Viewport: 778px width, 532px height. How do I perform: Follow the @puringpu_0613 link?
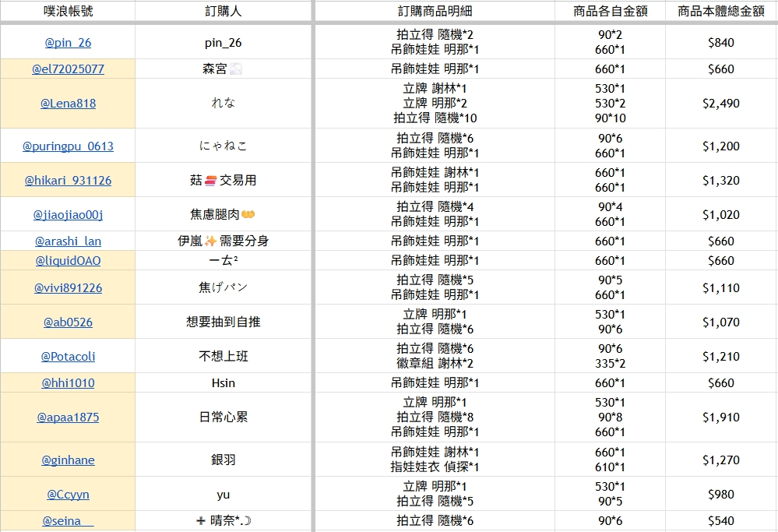[68, 146]
